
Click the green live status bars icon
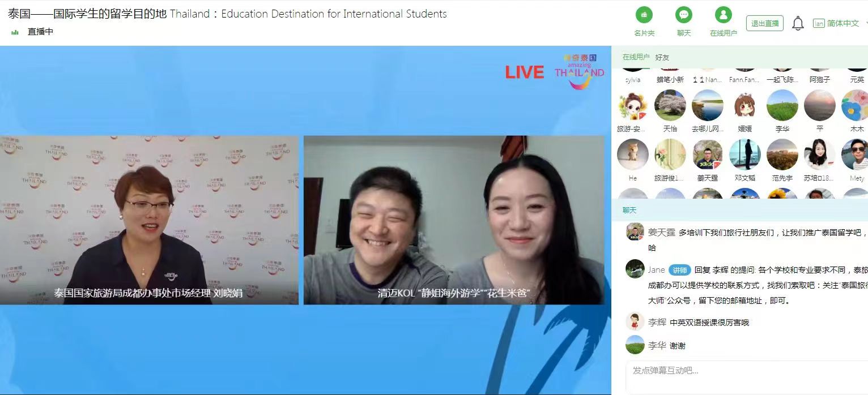pos(15,32)
